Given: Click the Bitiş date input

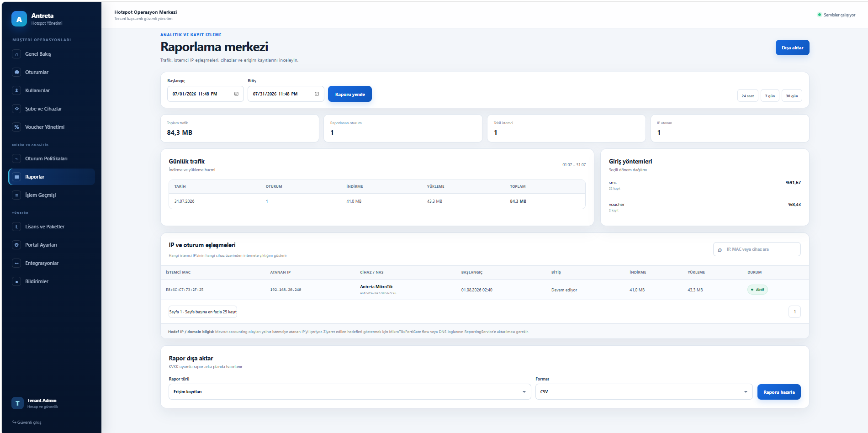Looking at the screenshot, I should [x=286, y=94].
